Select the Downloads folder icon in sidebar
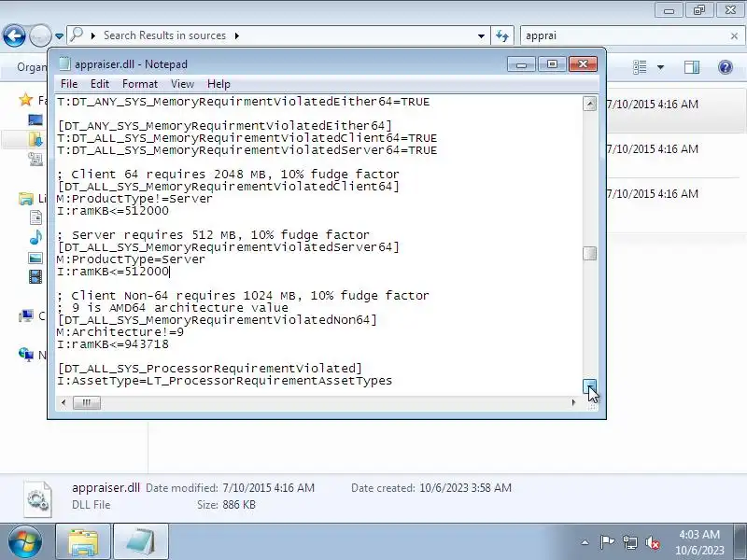This screenshot has height=560, width=747. 35,139
